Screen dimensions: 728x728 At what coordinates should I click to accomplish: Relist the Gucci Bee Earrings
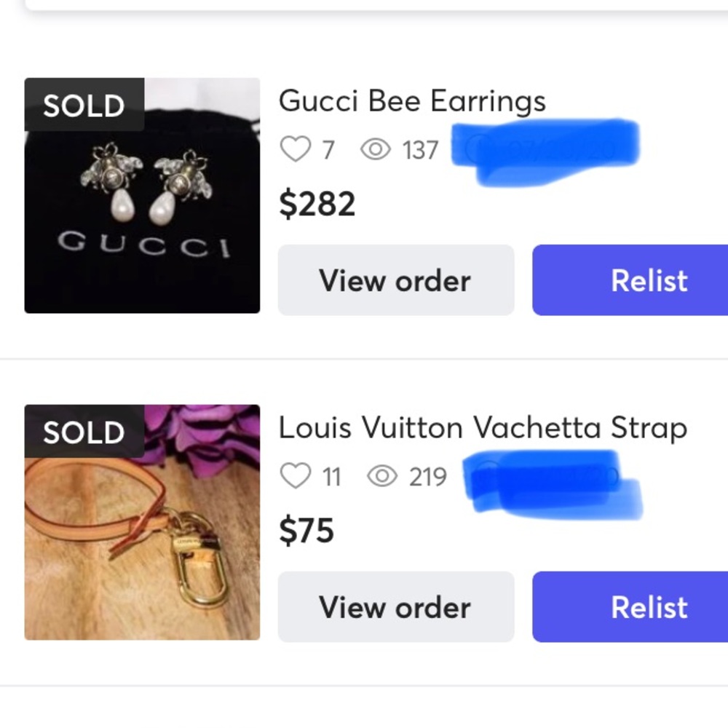point(630,280)
